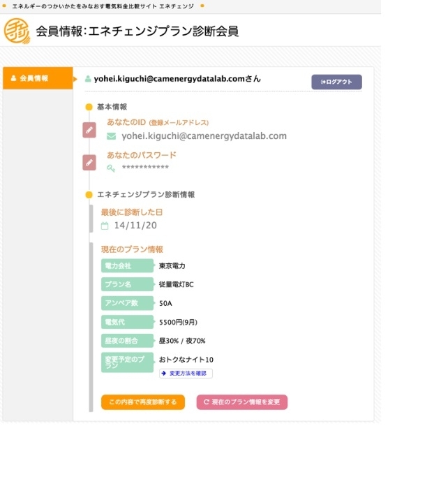Click the 昼夜の割合 label tag
The image size is (448, 498).
pyautogui.click(x=127, y=341)
